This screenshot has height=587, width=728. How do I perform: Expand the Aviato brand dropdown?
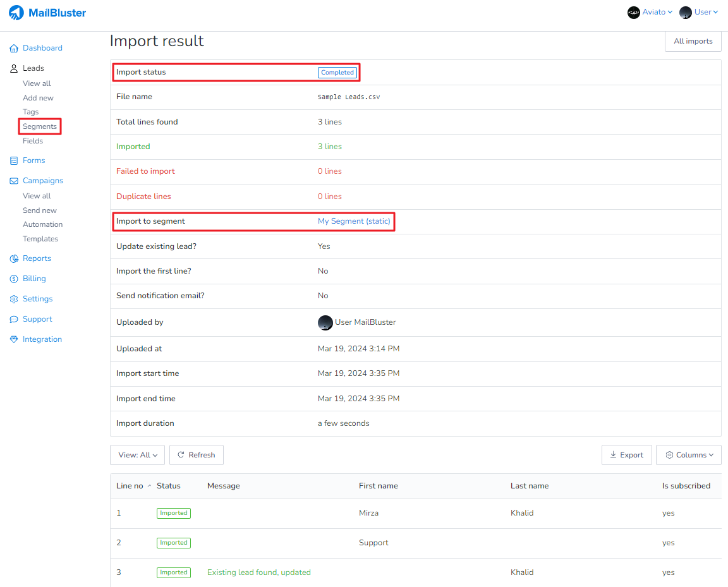pyautogui.click(x=650, y=13)
